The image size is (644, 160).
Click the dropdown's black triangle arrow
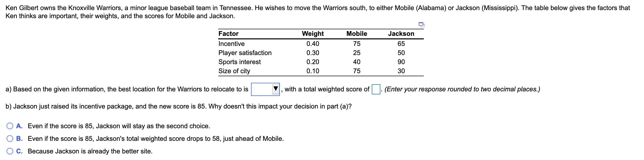[275, 89]
